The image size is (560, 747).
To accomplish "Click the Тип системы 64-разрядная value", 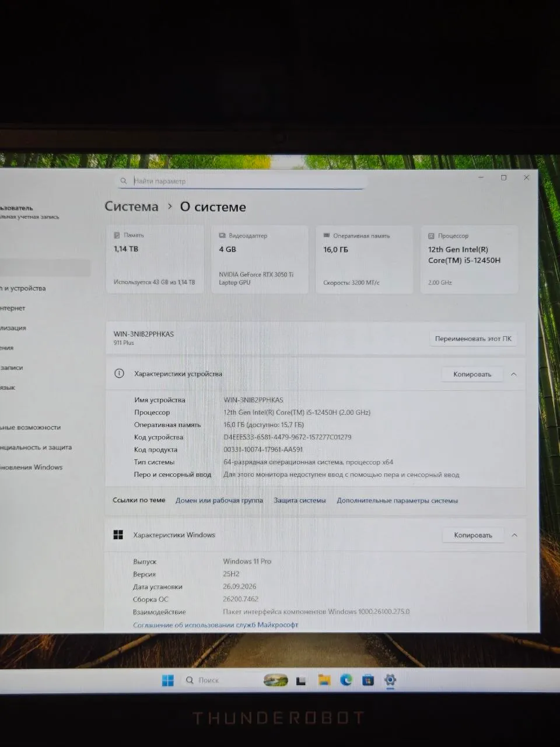I will (x=308, y=462).
